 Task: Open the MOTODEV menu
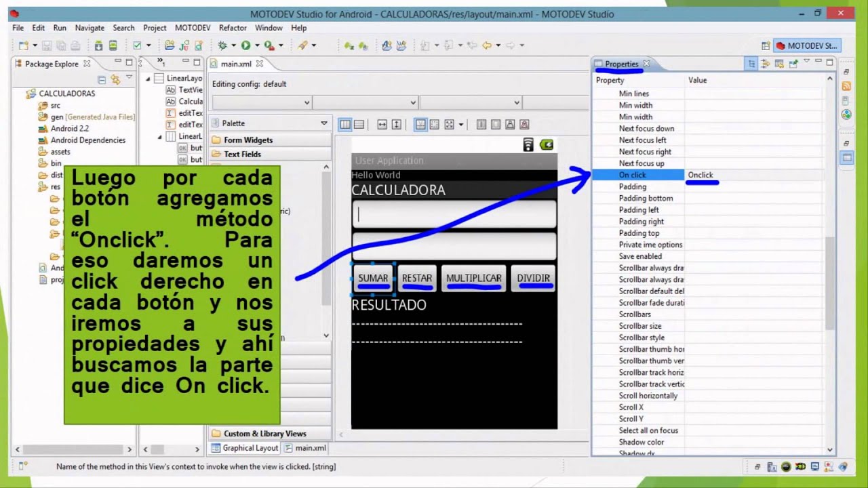tap(193, 28)
